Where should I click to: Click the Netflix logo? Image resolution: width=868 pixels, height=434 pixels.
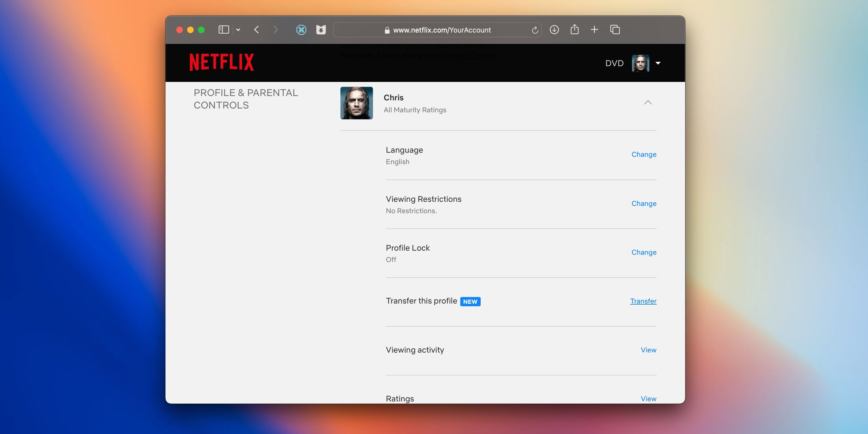[221, 62]
